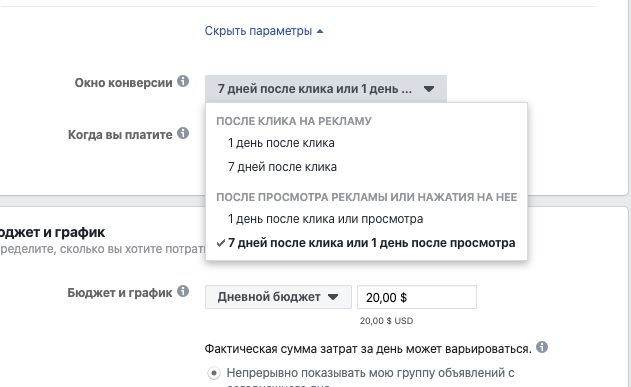Screen dimensions: 631x387
Task: Click info icon next to Окно конверсии
Action: pos(183,81)
